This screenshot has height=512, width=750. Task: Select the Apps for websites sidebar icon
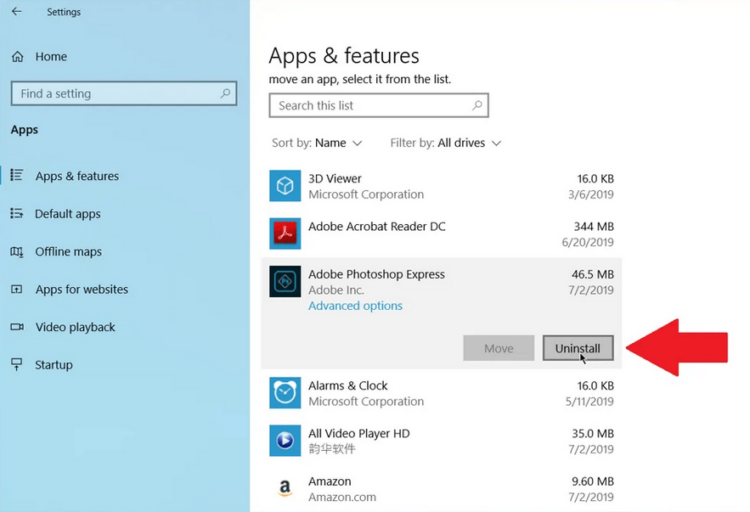pyautogui.click(x=17, y=289)
